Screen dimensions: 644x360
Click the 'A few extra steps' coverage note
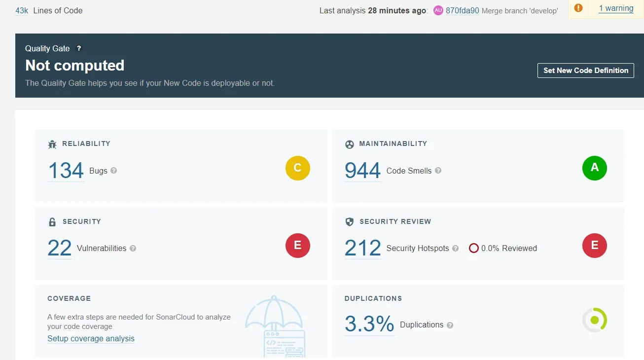click(139, 322)
